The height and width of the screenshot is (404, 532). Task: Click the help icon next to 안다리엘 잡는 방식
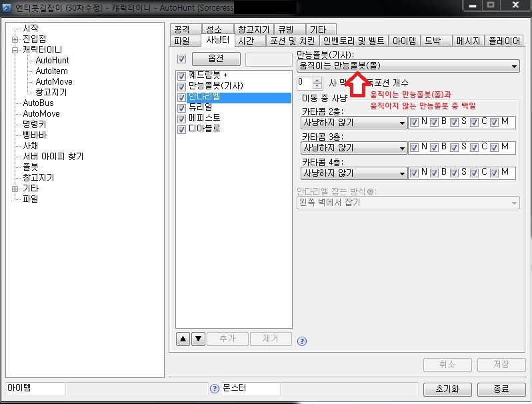click(x=371, y=191)
